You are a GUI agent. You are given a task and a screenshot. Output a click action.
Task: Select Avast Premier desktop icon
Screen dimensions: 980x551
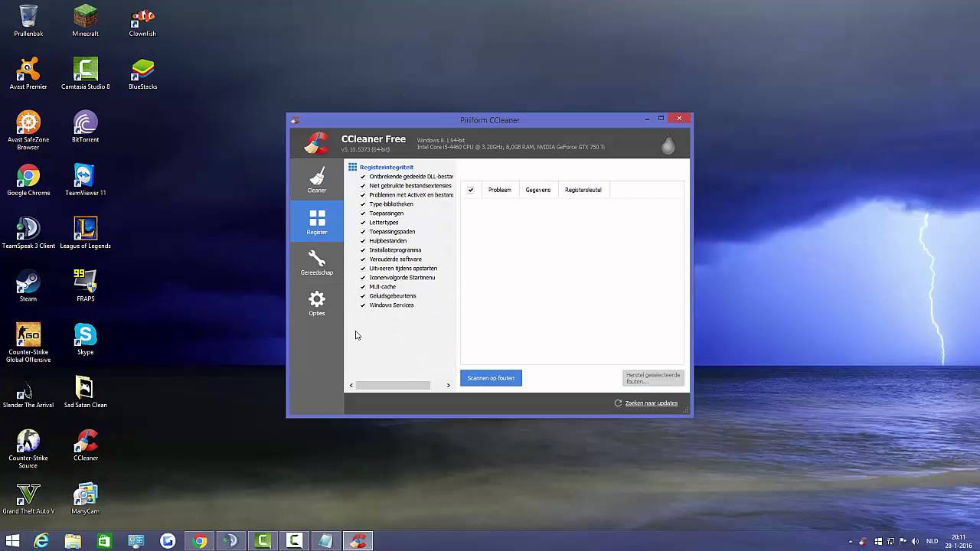[28, 73]
